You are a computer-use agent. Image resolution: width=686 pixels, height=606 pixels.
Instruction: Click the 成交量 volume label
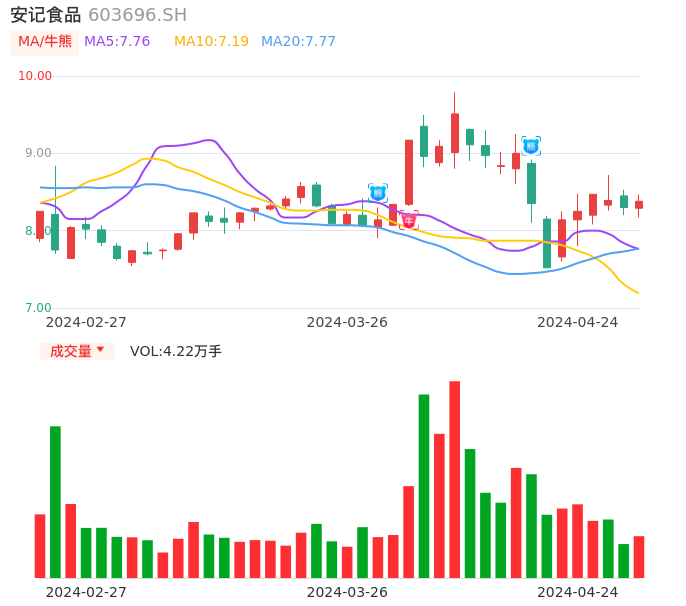[x=70, y=351]
